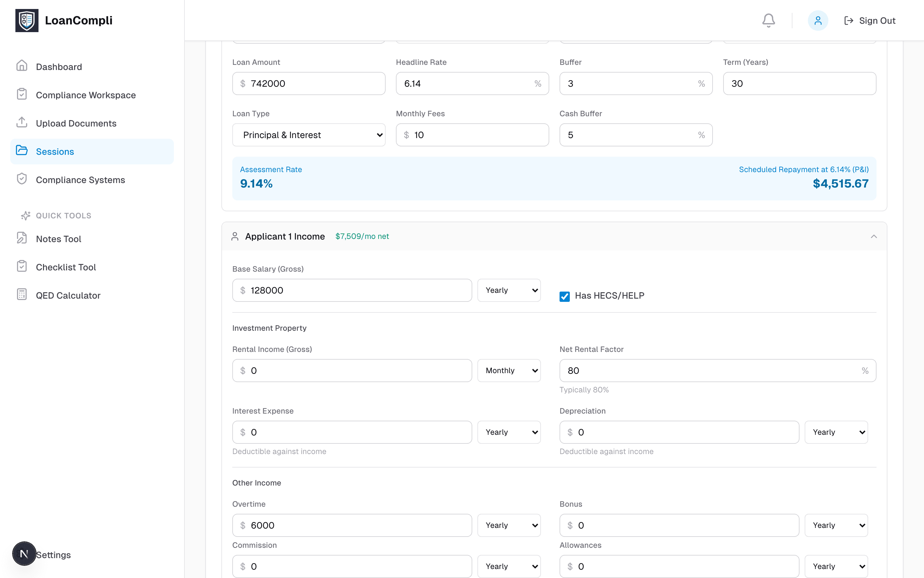This screenshot has width=924, height=578.
Task: Edit the Headline Rate field
Action: pos(472,83)
